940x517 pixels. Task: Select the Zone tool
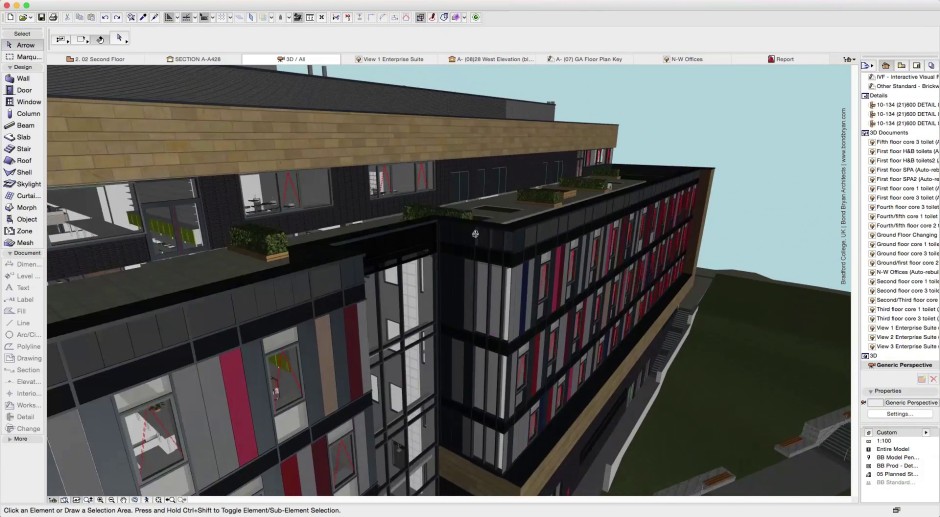[22, 231]
